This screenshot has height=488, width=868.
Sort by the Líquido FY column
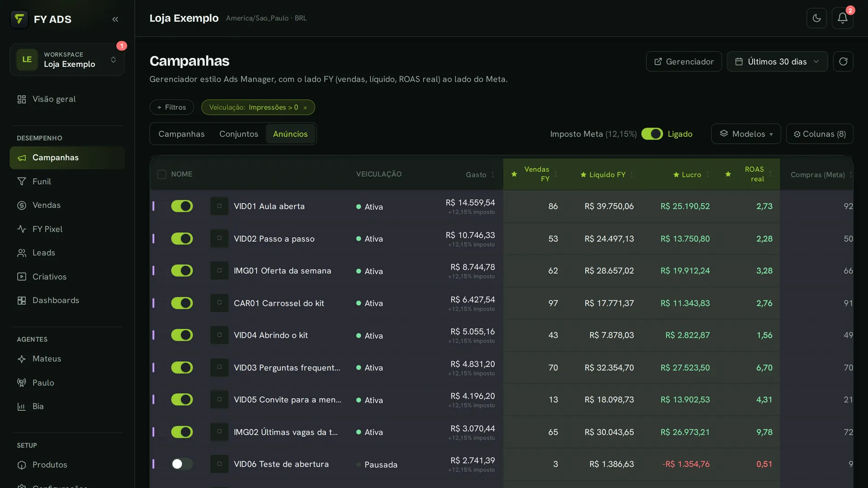pos(607,174)
